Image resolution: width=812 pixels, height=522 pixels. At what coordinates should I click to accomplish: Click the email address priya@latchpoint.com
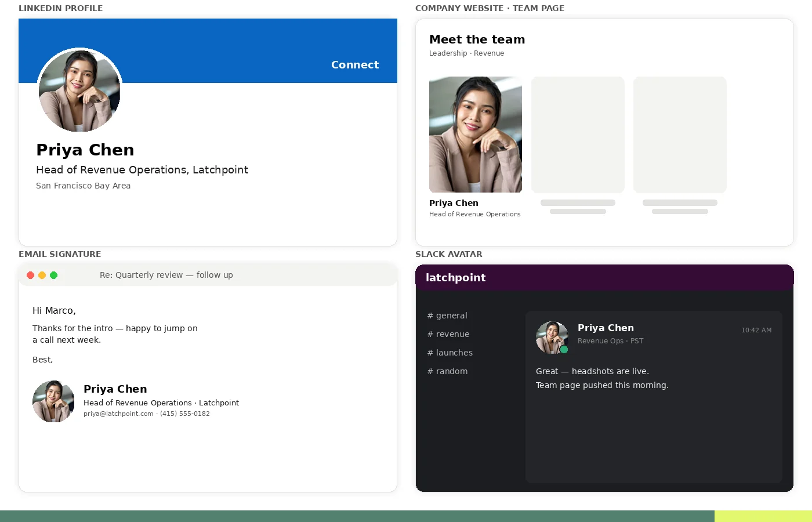point(118,414)
